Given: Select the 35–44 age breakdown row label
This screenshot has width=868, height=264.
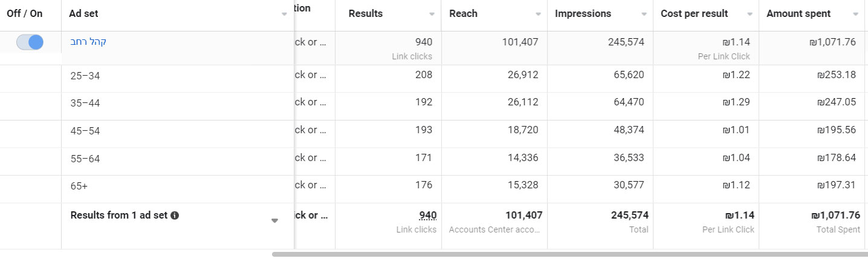Looking at the screenshot, I should pyautogui.click(x=85, y=103).
